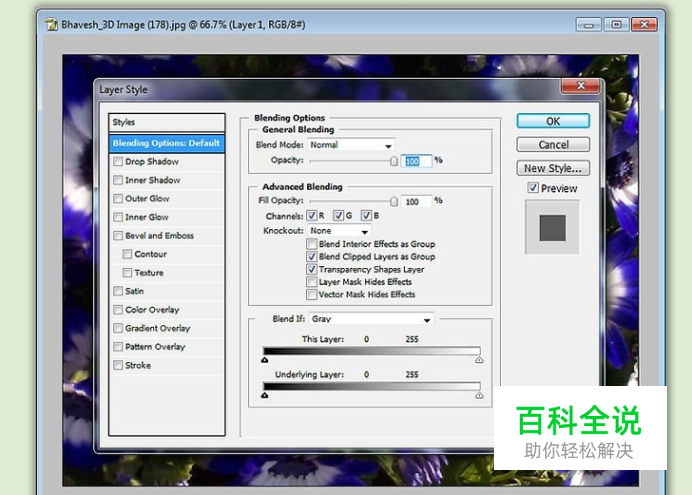
Task: Open the Blend Mode dropdown
Action: click(x=351, y=145)
